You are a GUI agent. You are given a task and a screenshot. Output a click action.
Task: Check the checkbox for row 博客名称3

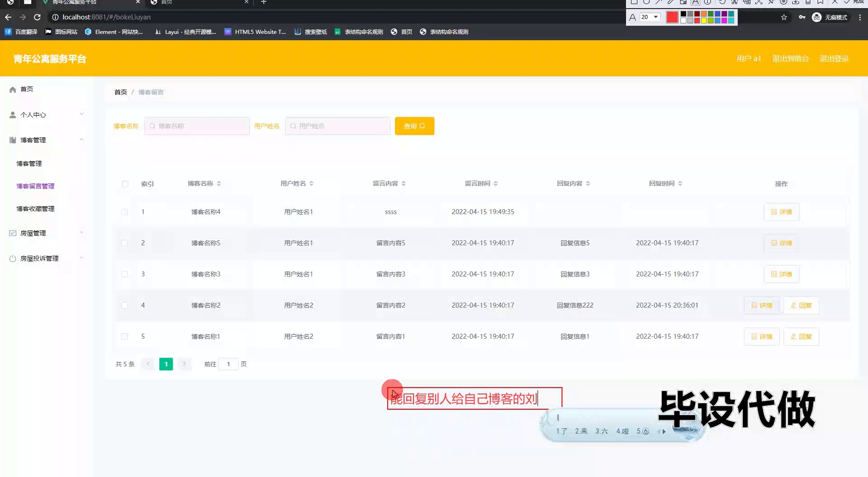(x=124, y=274)
